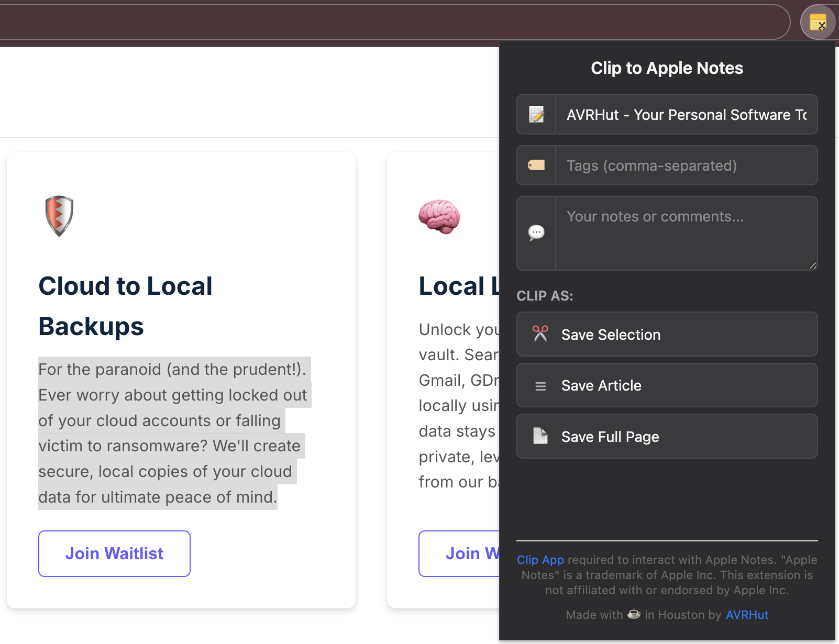Click the tag label icon
839x644 pixels.
[x=536, y=165]
